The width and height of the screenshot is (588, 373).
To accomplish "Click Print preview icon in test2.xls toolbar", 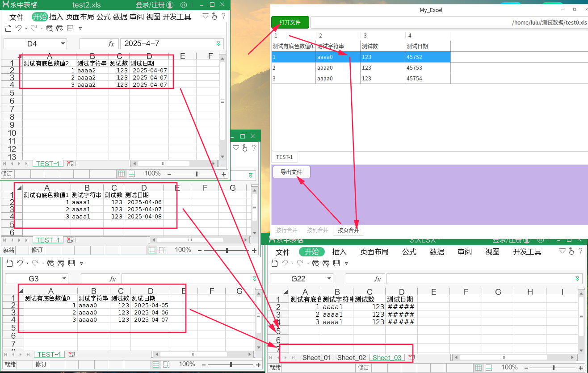I will coord(49,28).
